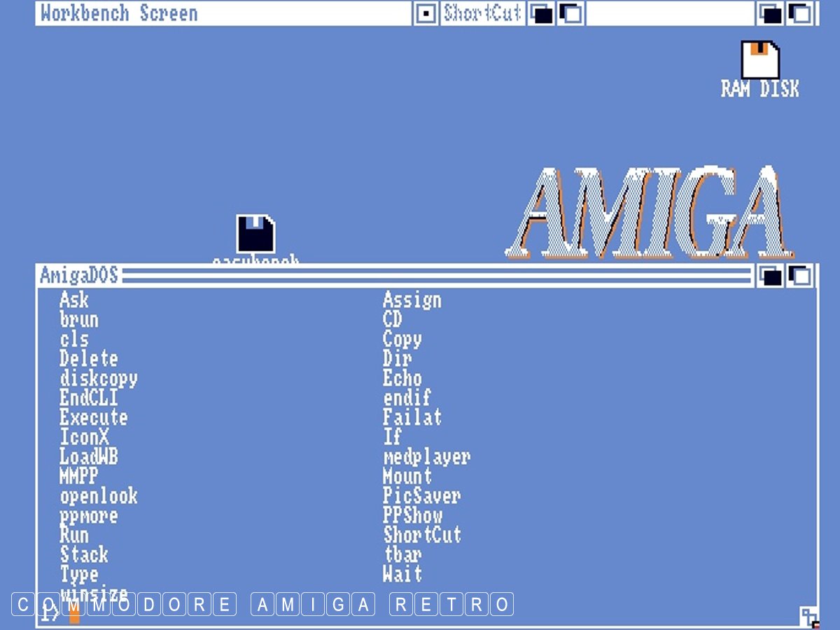
Task: Click the Workbench Screen title text
Action: tap(119, 13)
